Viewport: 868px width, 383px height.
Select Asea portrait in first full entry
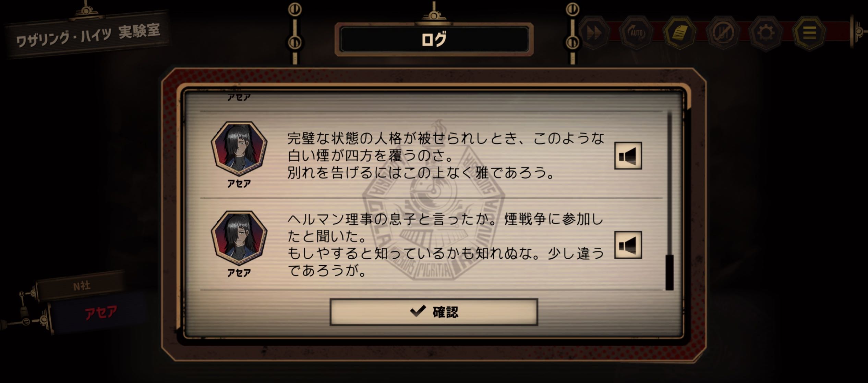(239, 149)
